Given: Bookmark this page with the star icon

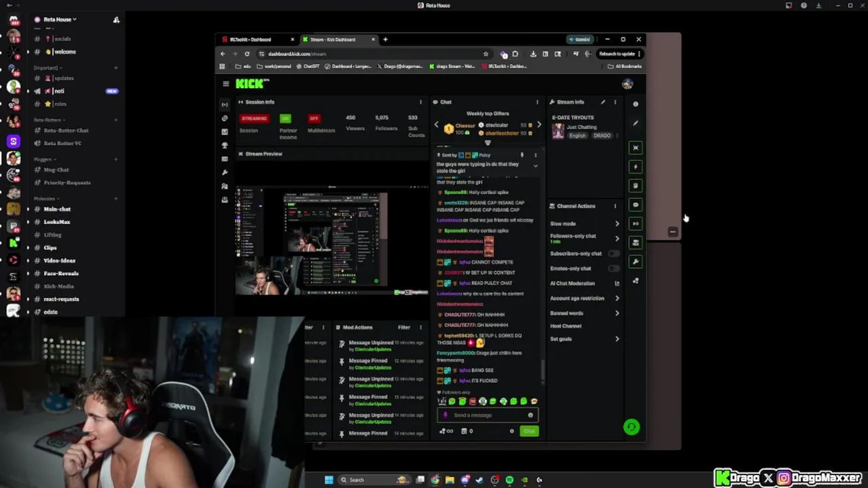Looking at the screenshot, I should [486, 54].
